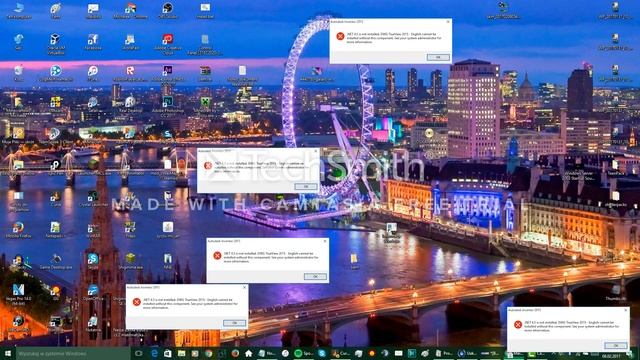Viewport: 640px width, 360px height.
Task: Click OK in the error dialog over the Ferris wheel top
Action: [438, 57]
